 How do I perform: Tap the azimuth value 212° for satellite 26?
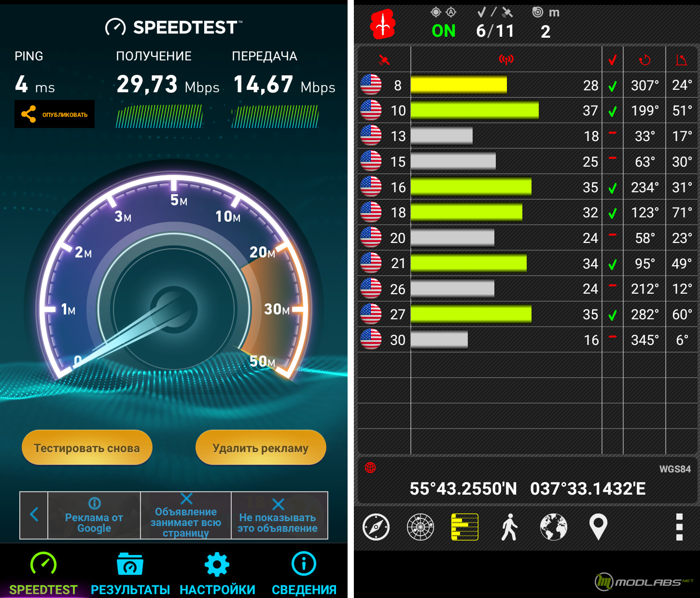(x=645, y=289)
